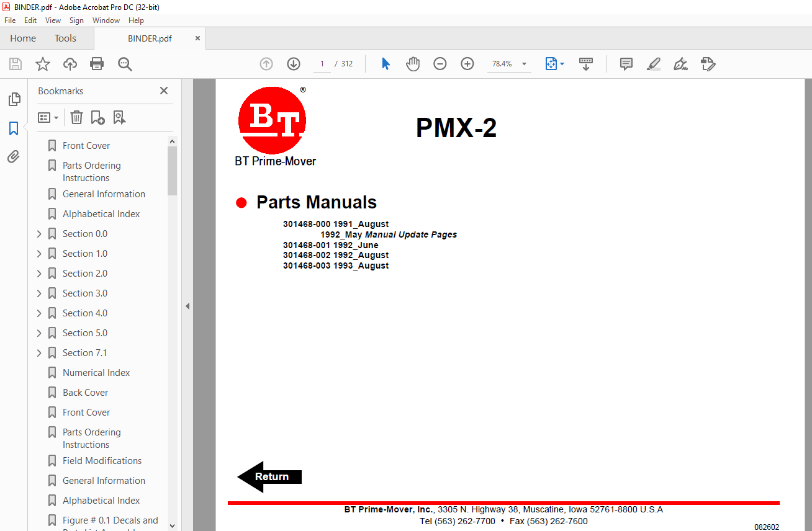
Task: Open the Field Modifications bookmark
Action: (102, 461)
